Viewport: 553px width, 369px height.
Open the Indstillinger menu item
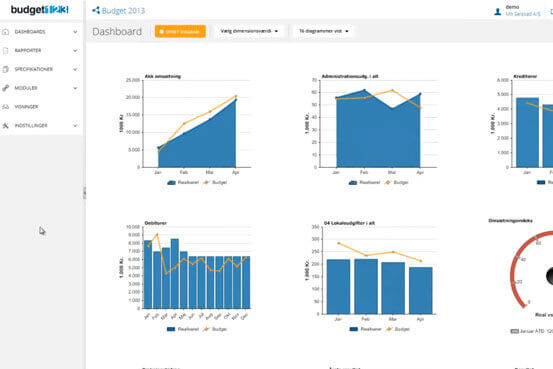click(31, 125)
